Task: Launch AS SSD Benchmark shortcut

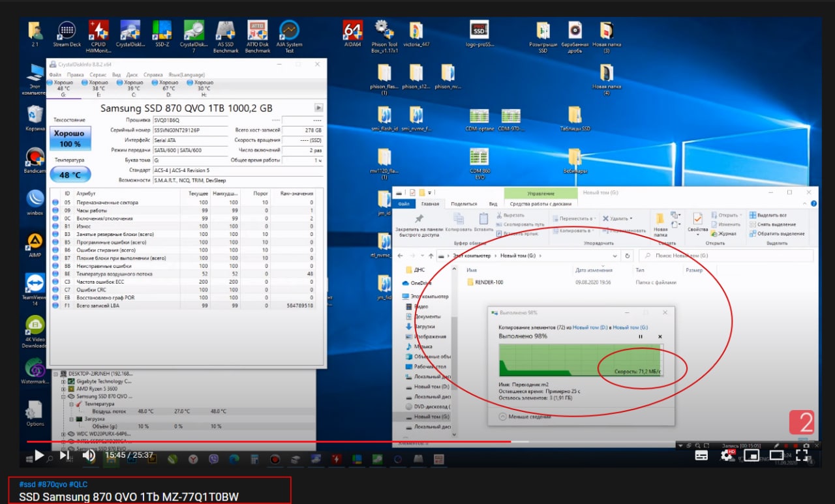Action: tap(226, 37)
